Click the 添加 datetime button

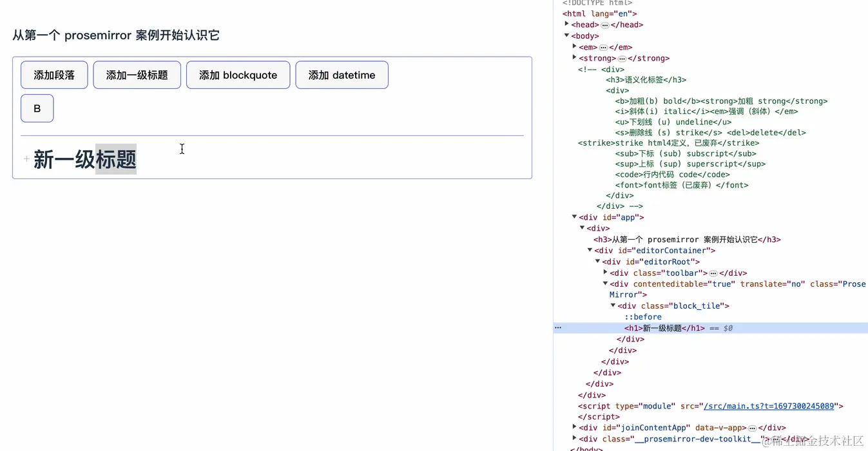coord(342,75)
